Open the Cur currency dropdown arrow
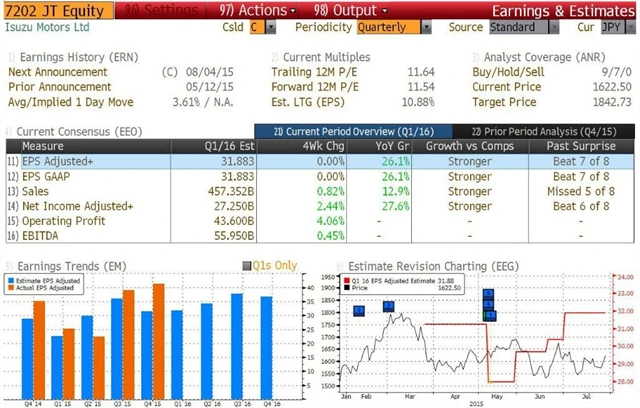This screenshot has height=408, width=640. click(x=631, y=27)
